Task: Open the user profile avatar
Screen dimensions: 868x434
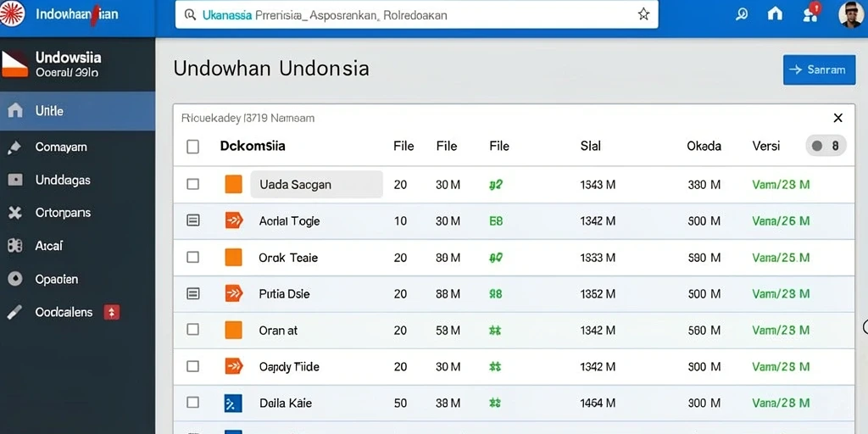Action: [850, 14]
